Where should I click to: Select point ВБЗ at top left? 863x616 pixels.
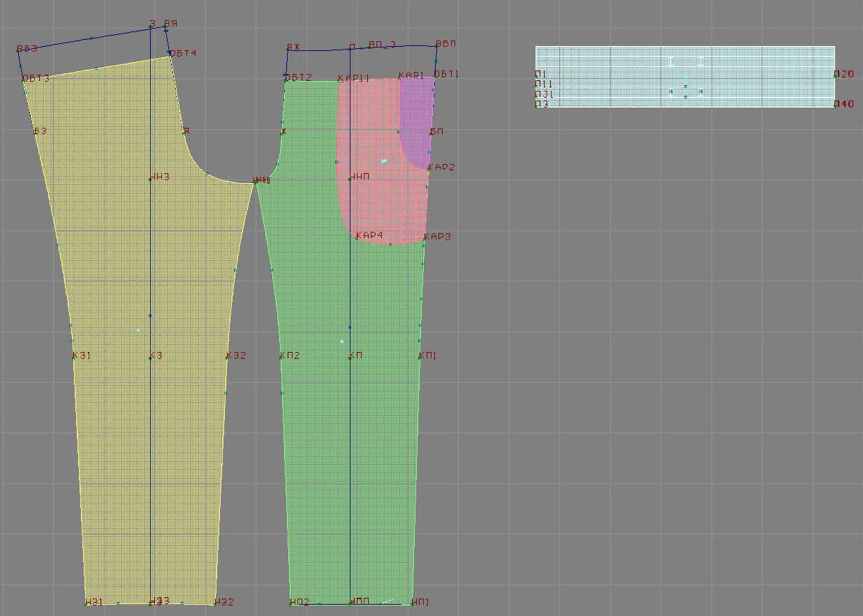(18, 50)
